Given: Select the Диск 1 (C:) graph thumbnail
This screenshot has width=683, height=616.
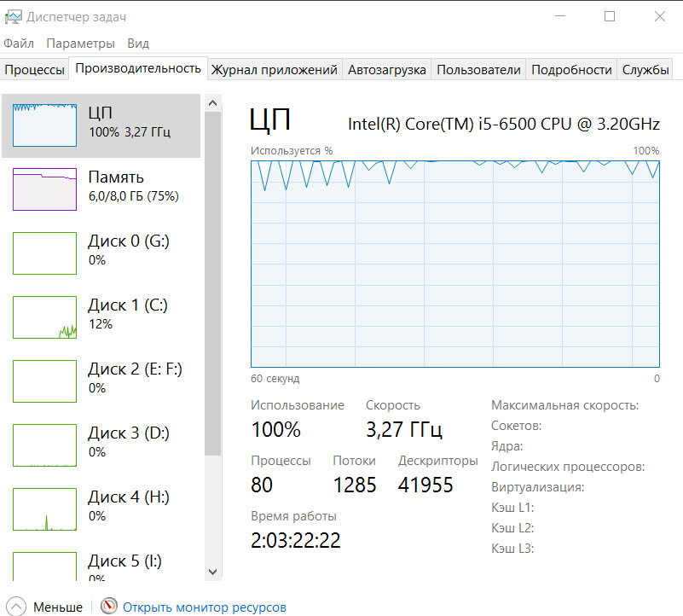Looking at the screenshot, I should click(x=45, y=317).
